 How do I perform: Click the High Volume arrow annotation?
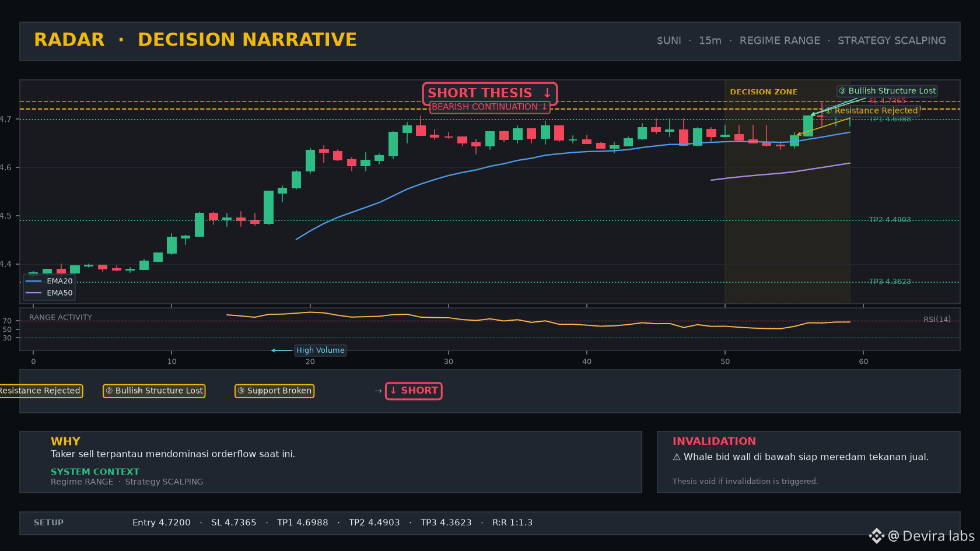pyautogui.click(x=282, y=350)
